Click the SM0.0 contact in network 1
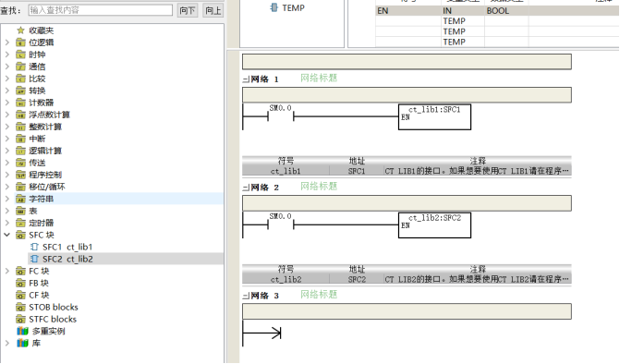This screenshot has height=364, width=620. coord(281,116)
